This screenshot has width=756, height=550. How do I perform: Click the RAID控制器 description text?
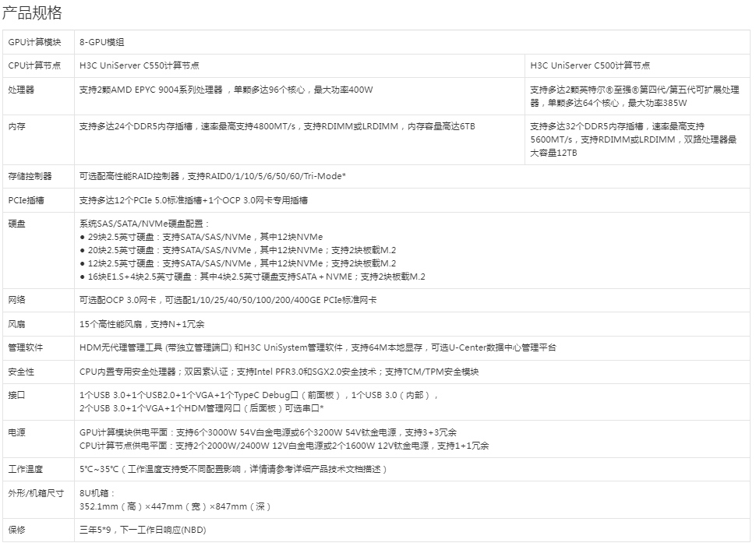(213, 176)
